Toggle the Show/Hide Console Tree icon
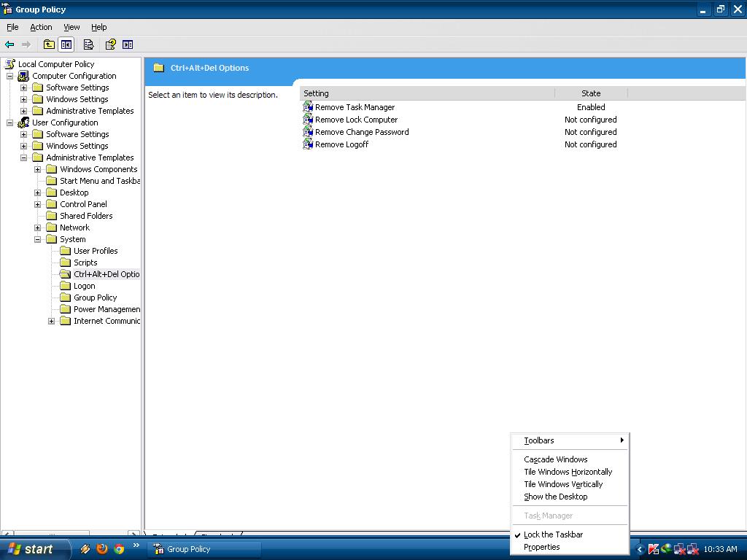747x560 pixels. click(66, 44)
